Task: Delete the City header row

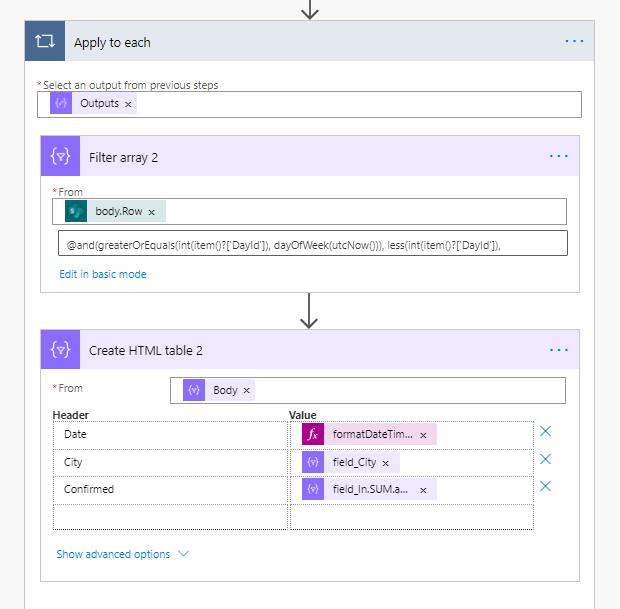Action: click(x=546, y=459)
